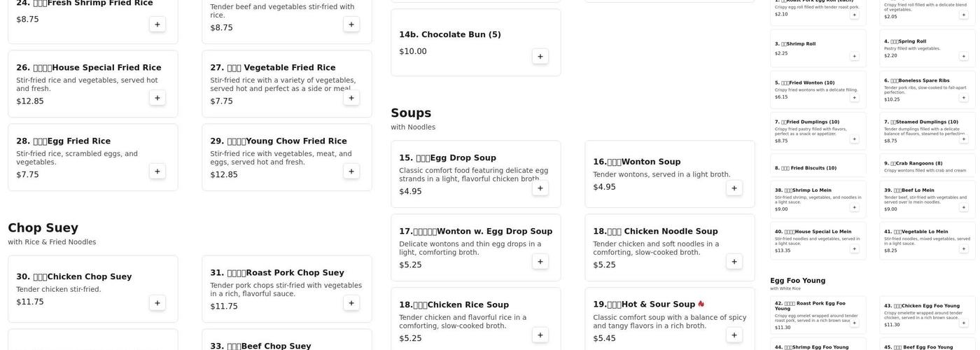Open the Hot & Sour Soup item card

(670, 318)
